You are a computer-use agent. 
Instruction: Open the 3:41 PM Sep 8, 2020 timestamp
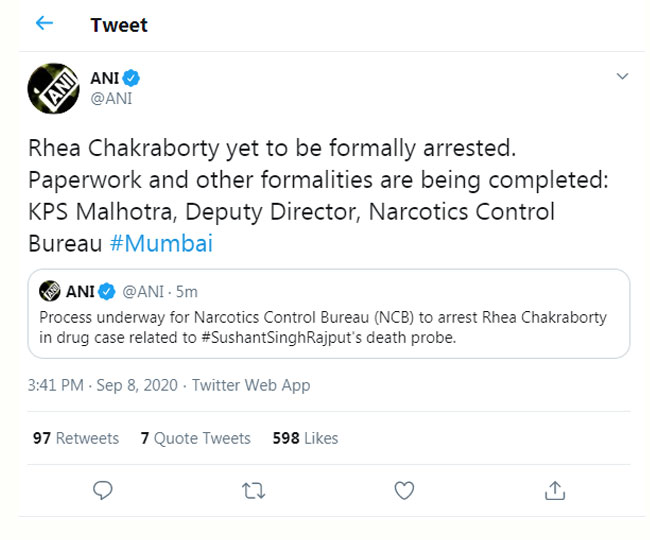(103, 385)
